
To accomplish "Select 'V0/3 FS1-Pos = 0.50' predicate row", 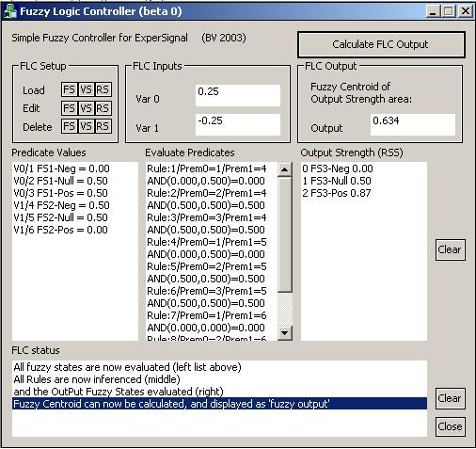I will click(75, 193).
